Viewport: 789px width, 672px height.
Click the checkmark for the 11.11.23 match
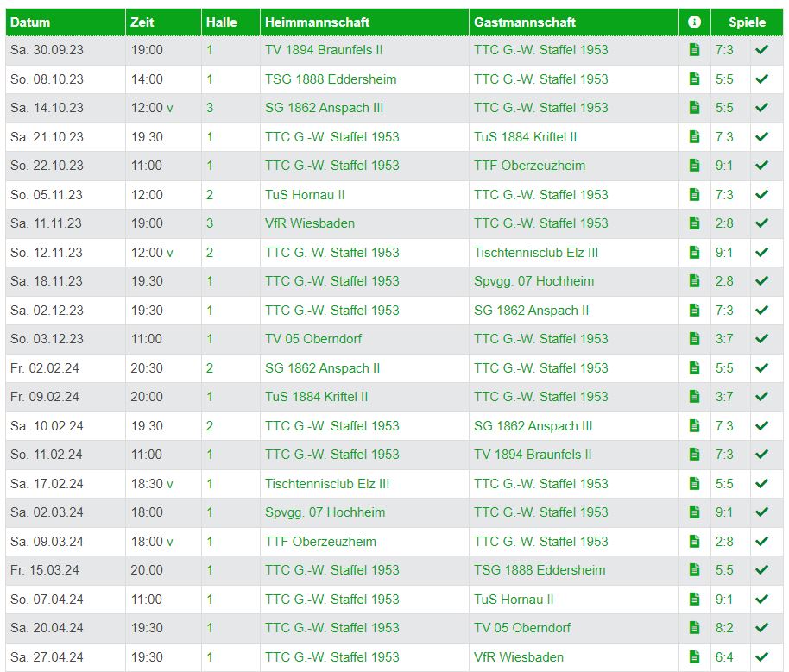762,223
